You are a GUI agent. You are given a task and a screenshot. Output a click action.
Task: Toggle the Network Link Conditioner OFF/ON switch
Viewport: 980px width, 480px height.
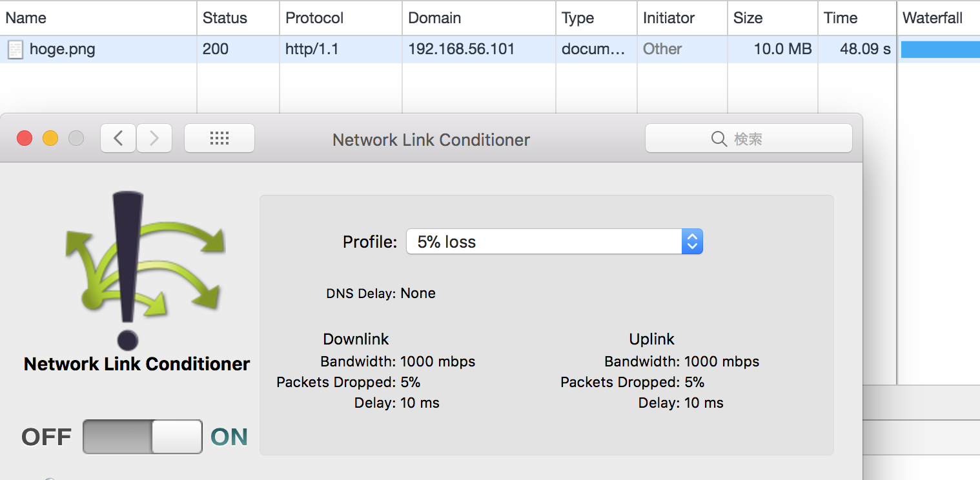pos(143,437)
